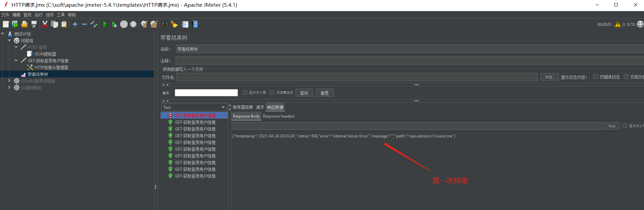Start the test with green play icon

click(x=105, y=24)
